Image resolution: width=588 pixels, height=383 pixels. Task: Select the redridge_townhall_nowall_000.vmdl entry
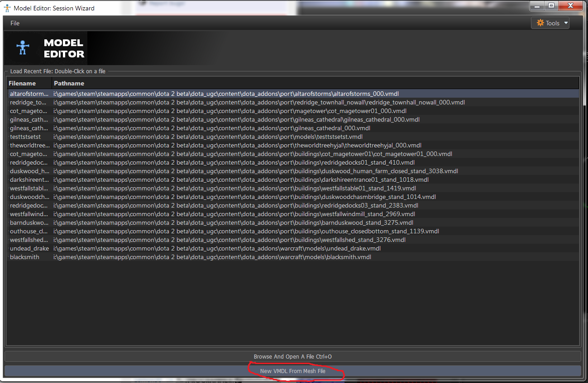258,103
